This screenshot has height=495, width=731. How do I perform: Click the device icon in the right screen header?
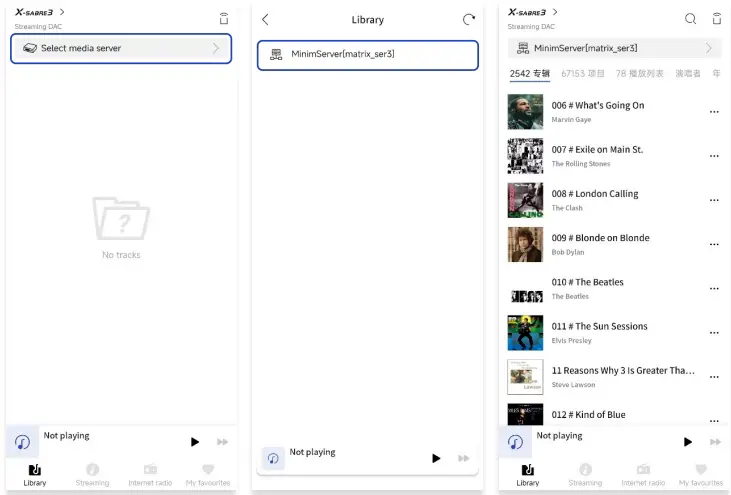717,19
